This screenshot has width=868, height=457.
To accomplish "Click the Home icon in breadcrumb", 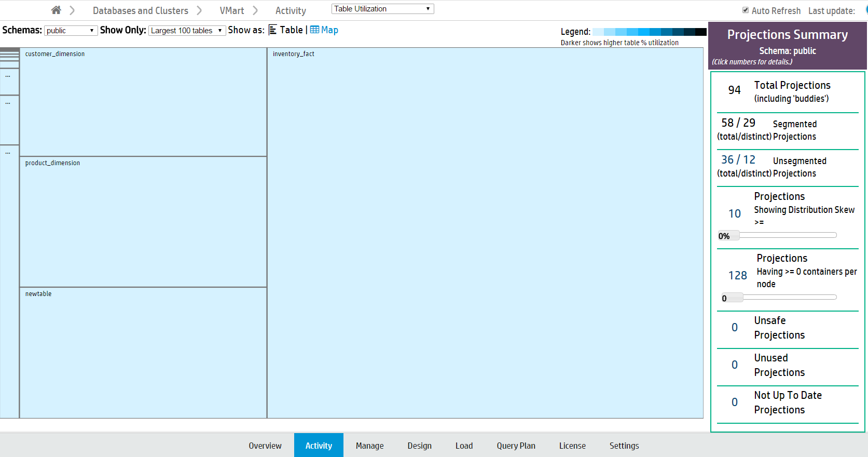I will (x=56, y=10).
